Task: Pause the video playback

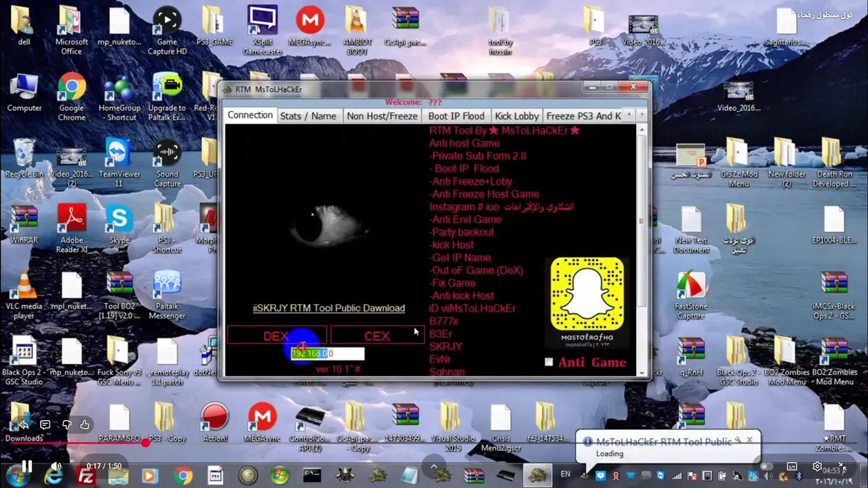Action: pyautogui.click(x=26, y=466)
